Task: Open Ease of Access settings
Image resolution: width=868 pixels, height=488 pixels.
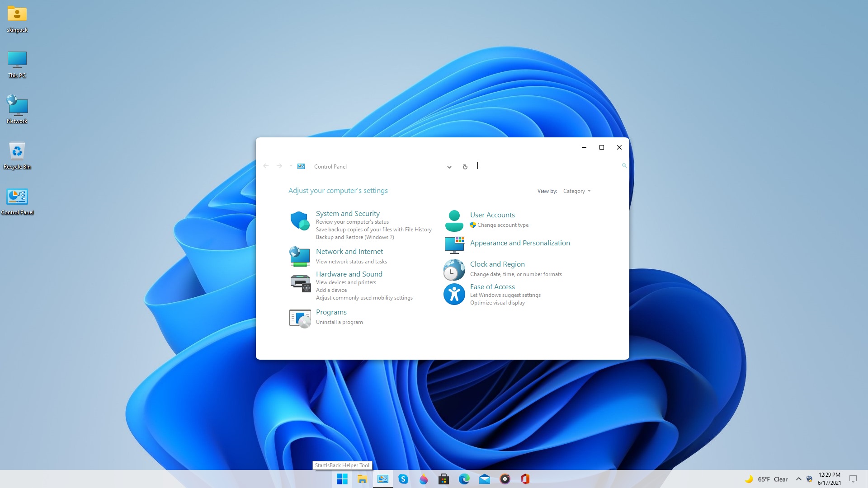Action: coord(492,286)
